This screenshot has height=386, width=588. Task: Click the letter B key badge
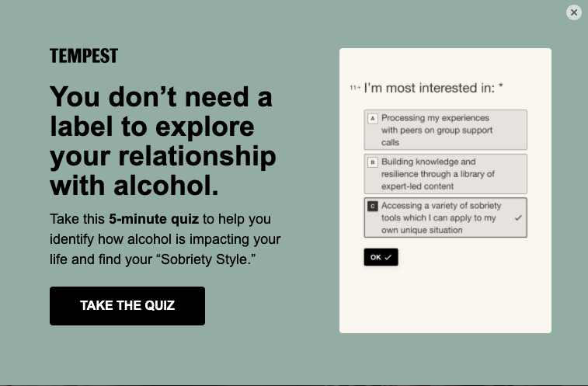click(x=373, y=162)
